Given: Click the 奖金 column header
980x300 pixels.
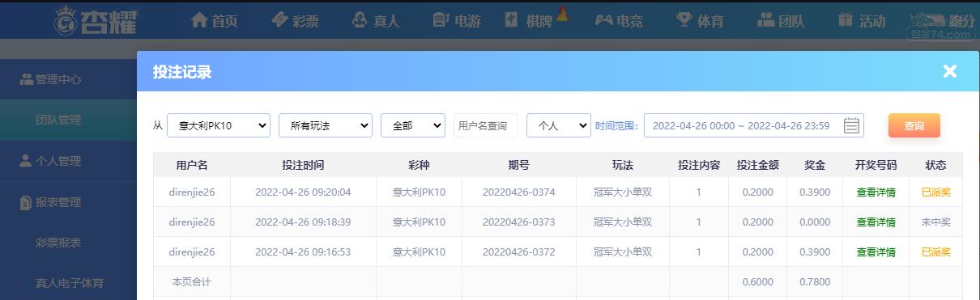Looking at the screenshot, I should pos(814,165).
